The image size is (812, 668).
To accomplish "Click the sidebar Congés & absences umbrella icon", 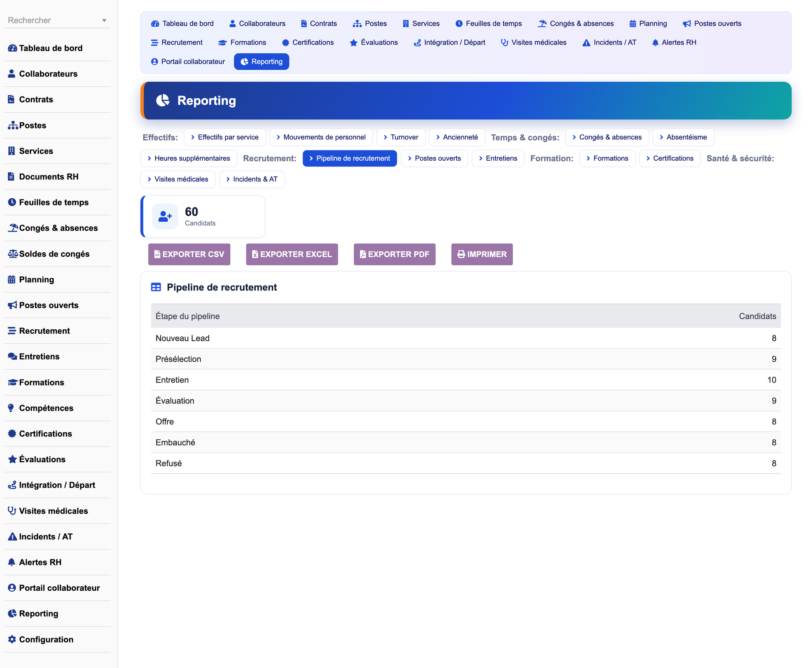I will click(13, 228).
